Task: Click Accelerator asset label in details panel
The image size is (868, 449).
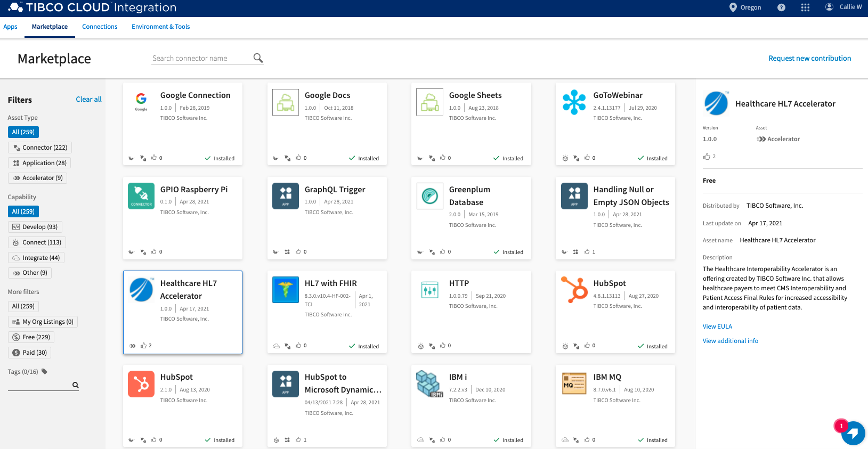Action: 778,139
